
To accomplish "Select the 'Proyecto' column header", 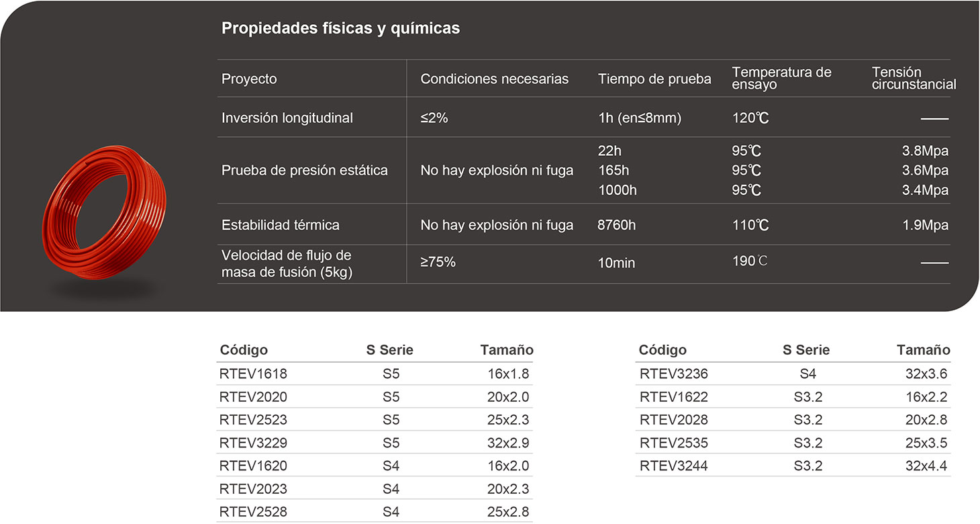I will point(249,79).
